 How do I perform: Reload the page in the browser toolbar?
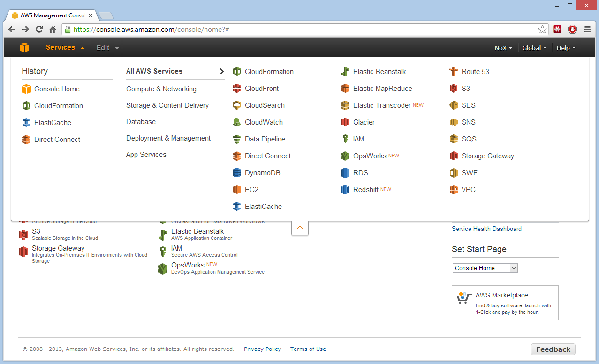pos(39,30)
